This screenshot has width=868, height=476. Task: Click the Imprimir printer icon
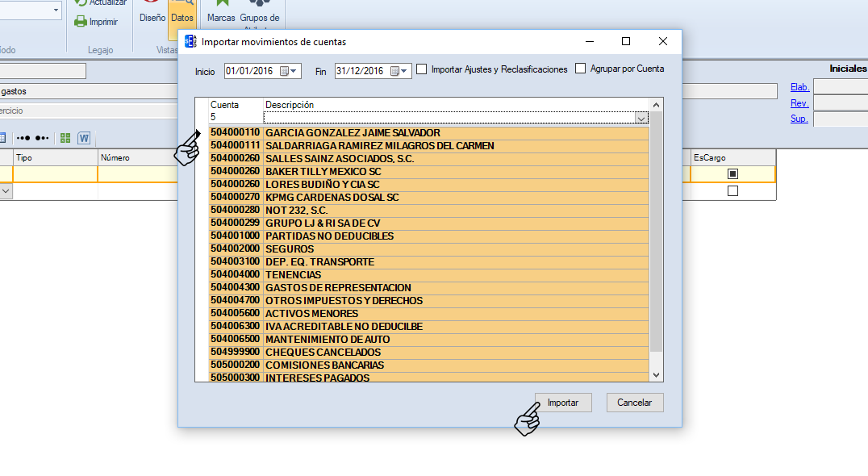click(x=81, y=22)
